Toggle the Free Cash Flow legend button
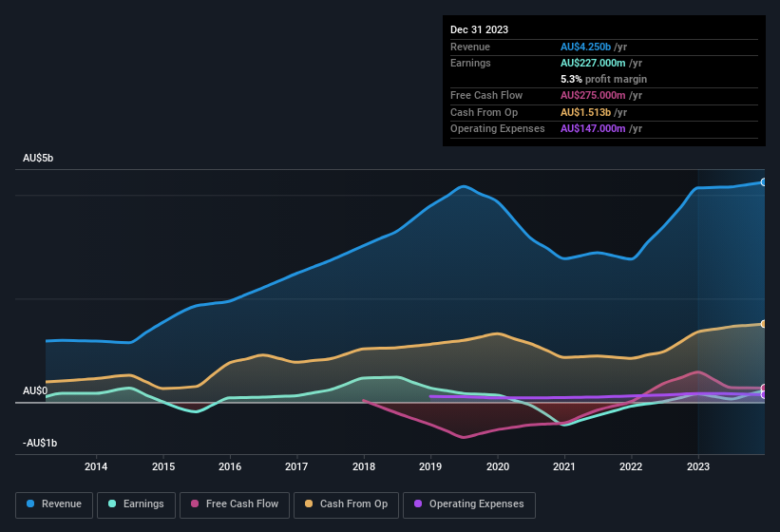Viewport: 780px width, 532px height. (235, 504)
